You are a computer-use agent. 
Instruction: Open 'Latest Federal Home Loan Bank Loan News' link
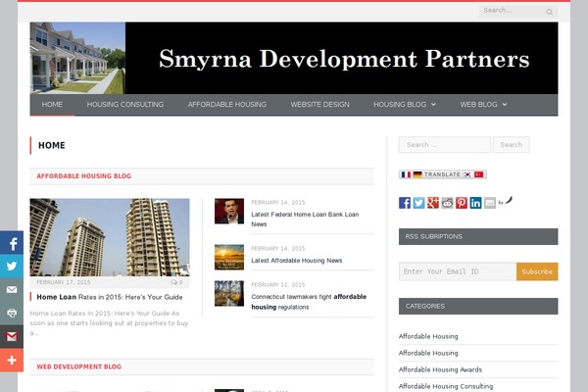pos(305,220)
